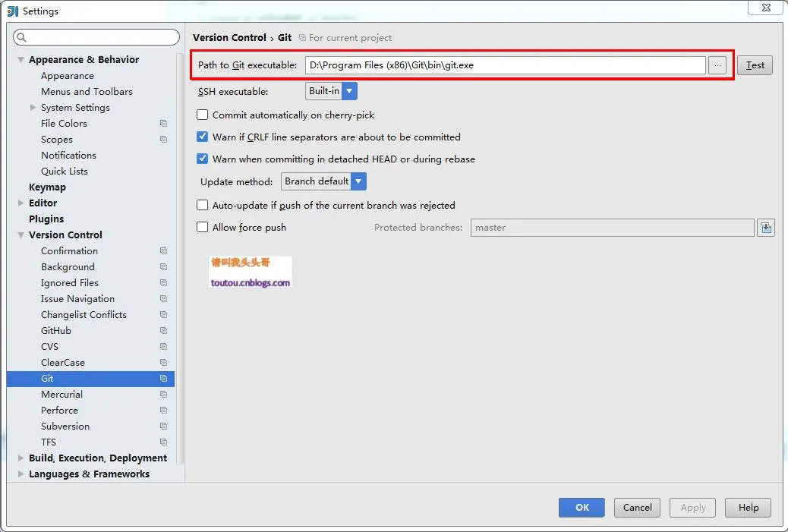
Task: Select Keymap settings
Action: pyautogui.click(x=47, y=187)
